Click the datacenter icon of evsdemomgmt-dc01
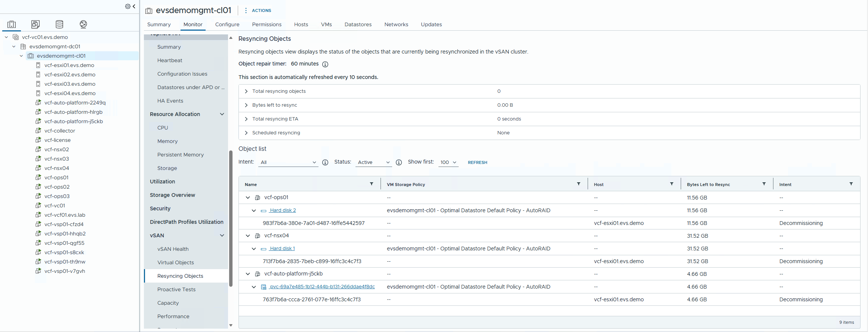 pos(23,46)
